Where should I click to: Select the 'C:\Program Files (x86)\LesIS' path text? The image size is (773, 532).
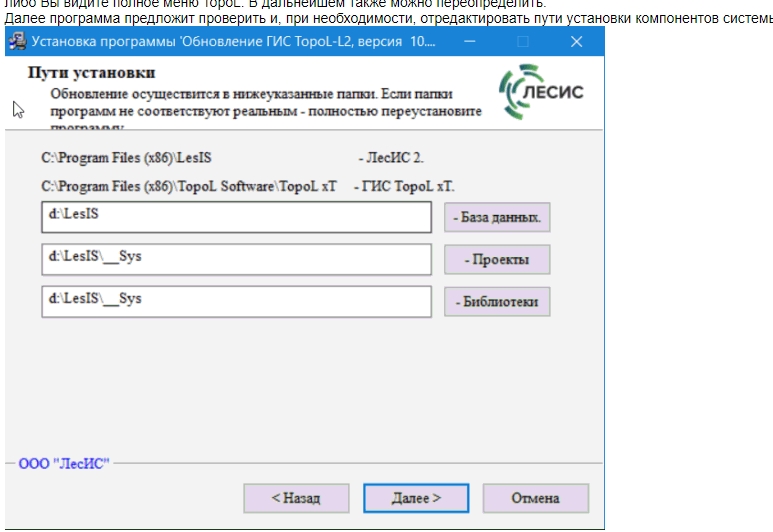pos(127,158)
